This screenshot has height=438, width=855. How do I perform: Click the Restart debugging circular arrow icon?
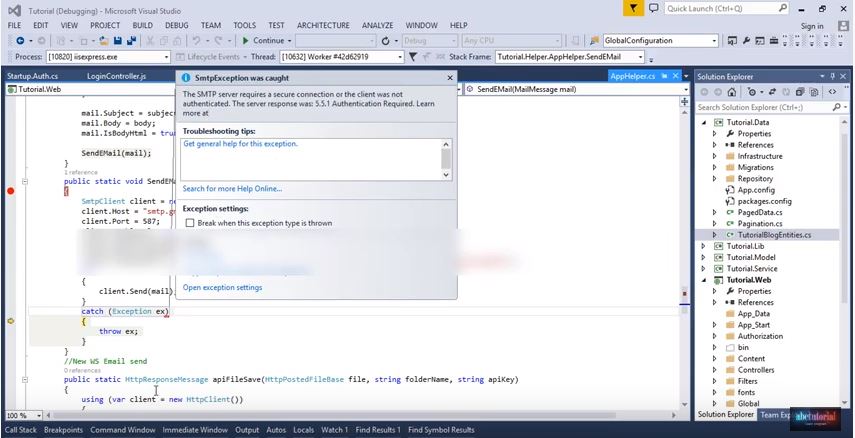[386, 41]
